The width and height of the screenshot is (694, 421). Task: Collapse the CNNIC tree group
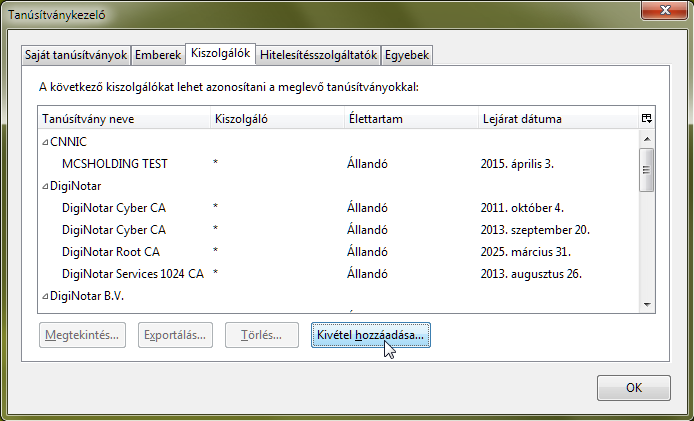click(x=45, y=142)
